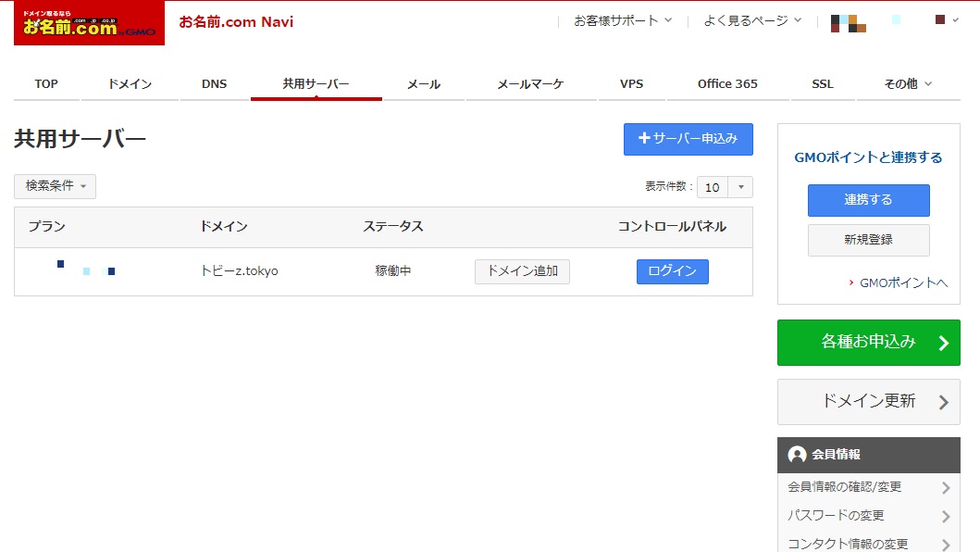
Task: Open the VPS tab
Action: pos(631,84)
